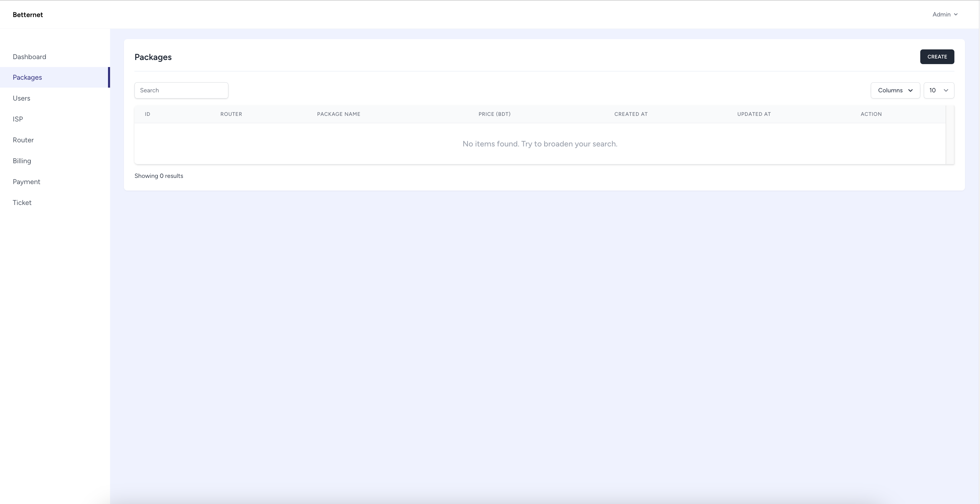Go to the ISP page

click(x=17, y=119)
